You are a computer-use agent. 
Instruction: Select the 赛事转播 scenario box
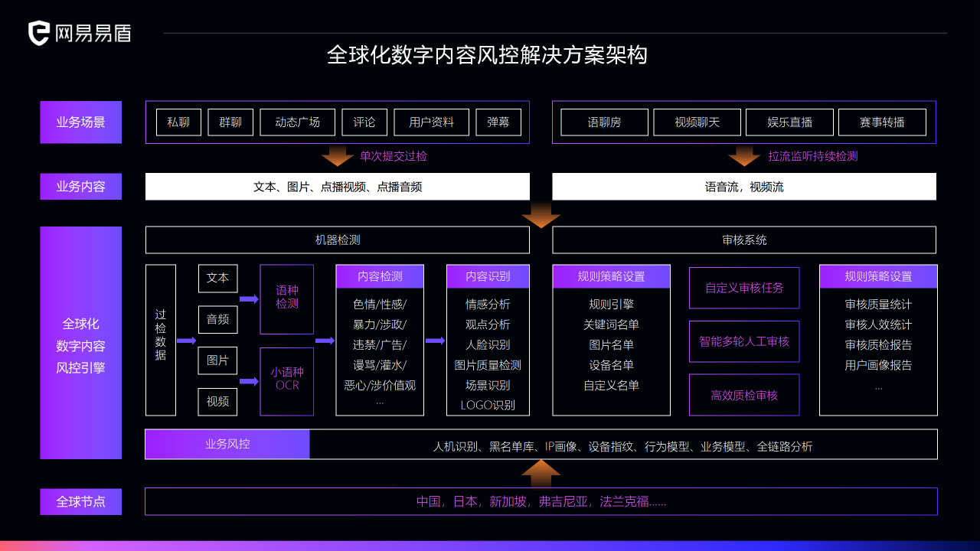coord(882,122)
